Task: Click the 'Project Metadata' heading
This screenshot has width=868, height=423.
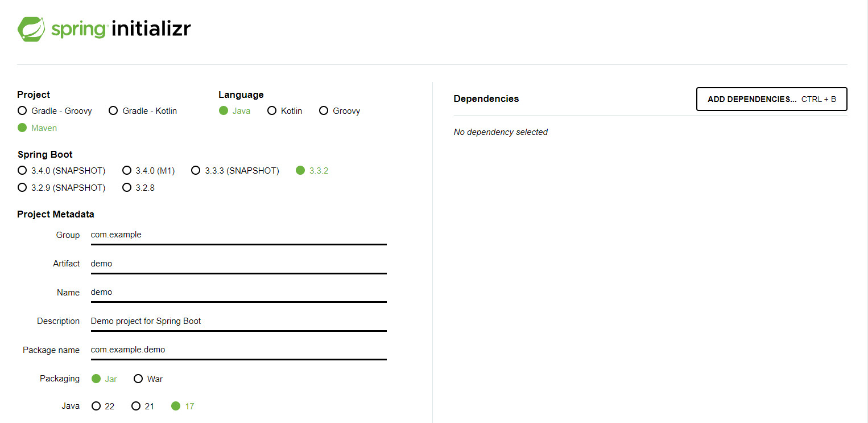Action: [56, 215]
